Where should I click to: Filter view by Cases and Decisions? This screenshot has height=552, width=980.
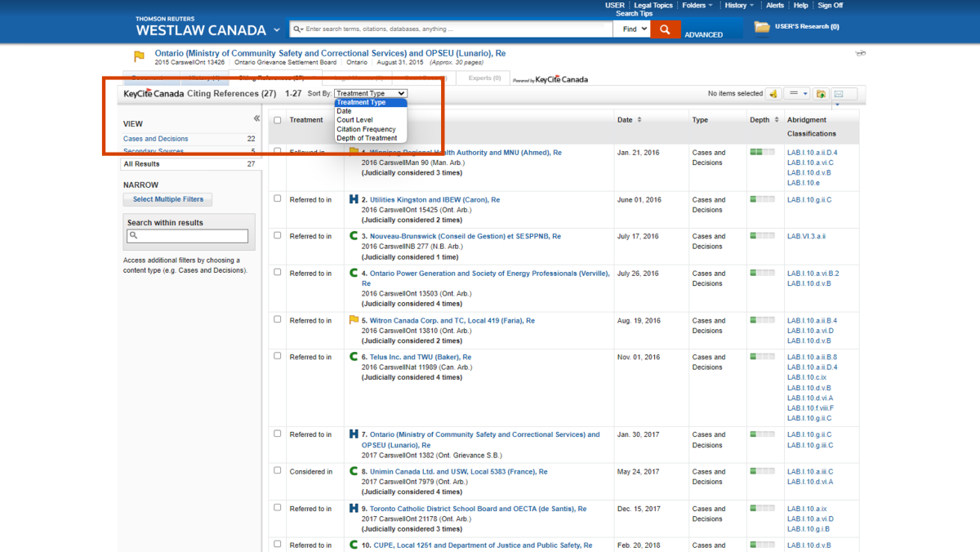coord(156,139)
